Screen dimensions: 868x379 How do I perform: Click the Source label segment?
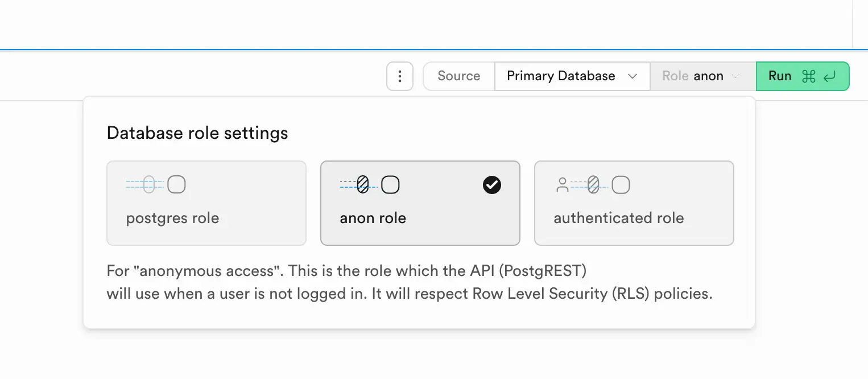459,76
